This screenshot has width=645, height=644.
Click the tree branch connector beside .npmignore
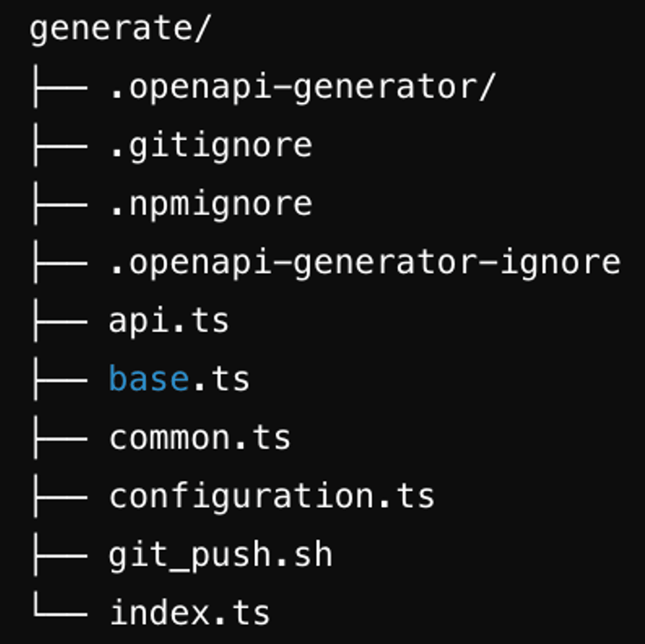[x=60, y=205]
